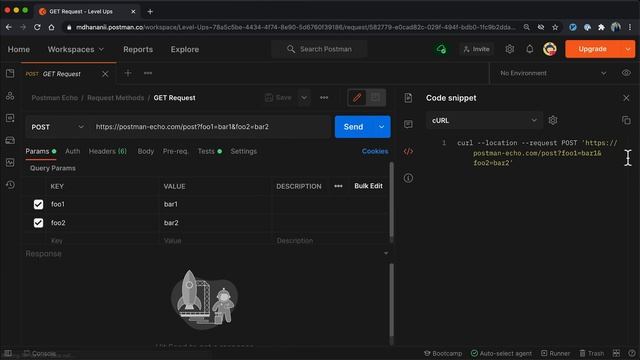640x360 pixels.
Task: Expand the Send button dropdown arrow
Action: click(x=381, y=127)
